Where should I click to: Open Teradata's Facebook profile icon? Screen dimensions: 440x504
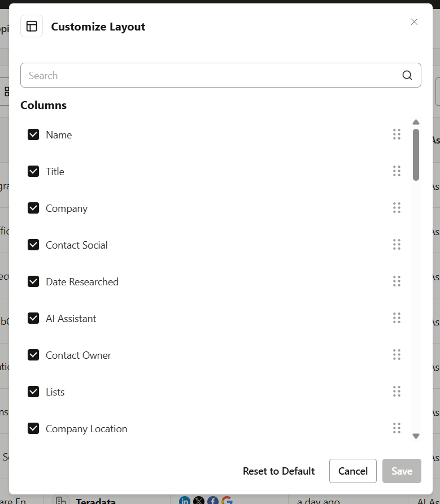[212, 501]
